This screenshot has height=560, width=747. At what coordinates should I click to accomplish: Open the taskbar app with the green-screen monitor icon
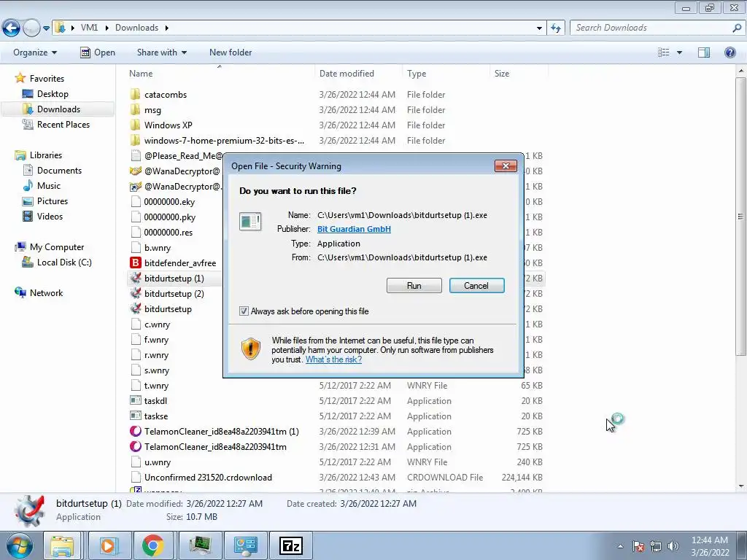coord(200,545)
